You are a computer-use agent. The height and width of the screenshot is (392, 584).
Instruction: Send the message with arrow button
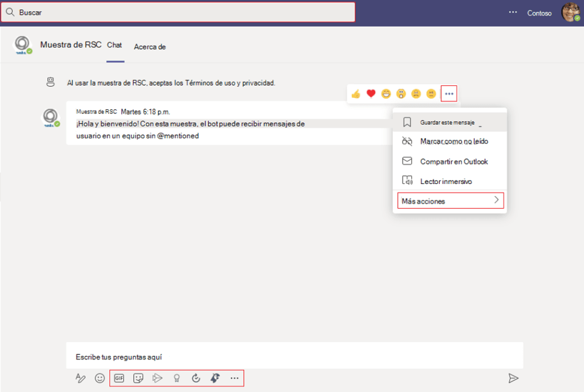pos(513,378)
